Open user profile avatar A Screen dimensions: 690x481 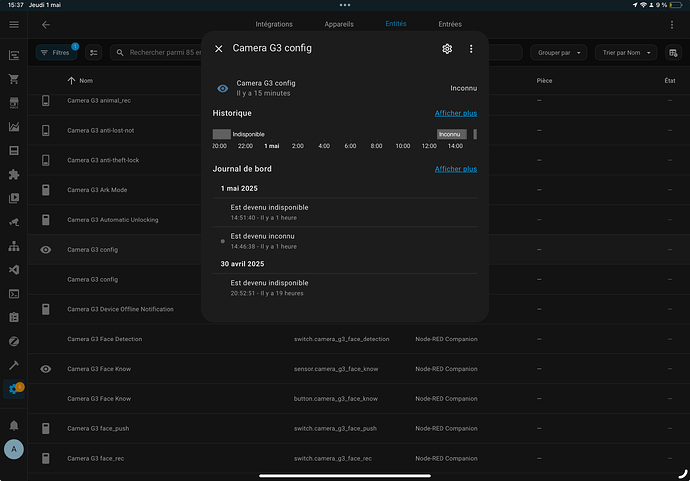coord(14,449)
